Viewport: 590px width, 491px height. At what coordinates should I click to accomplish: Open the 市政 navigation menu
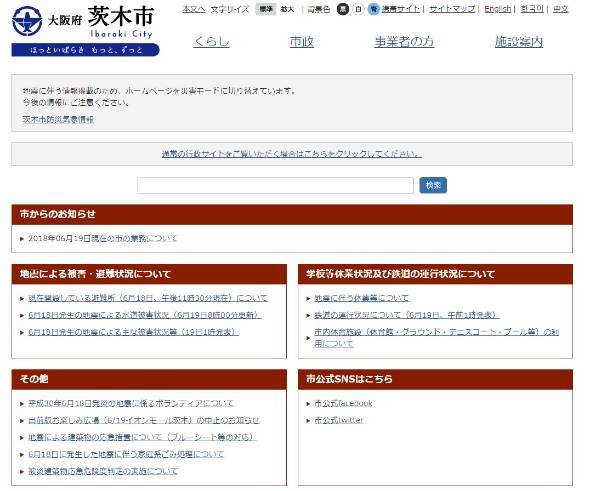(302, 41)
